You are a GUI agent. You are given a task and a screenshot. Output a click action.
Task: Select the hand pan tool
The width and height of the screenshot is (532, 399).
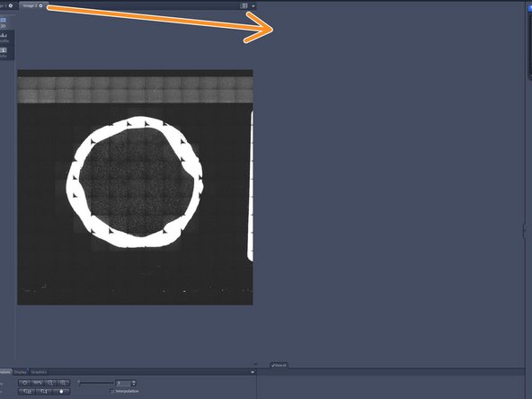[61, 392]
